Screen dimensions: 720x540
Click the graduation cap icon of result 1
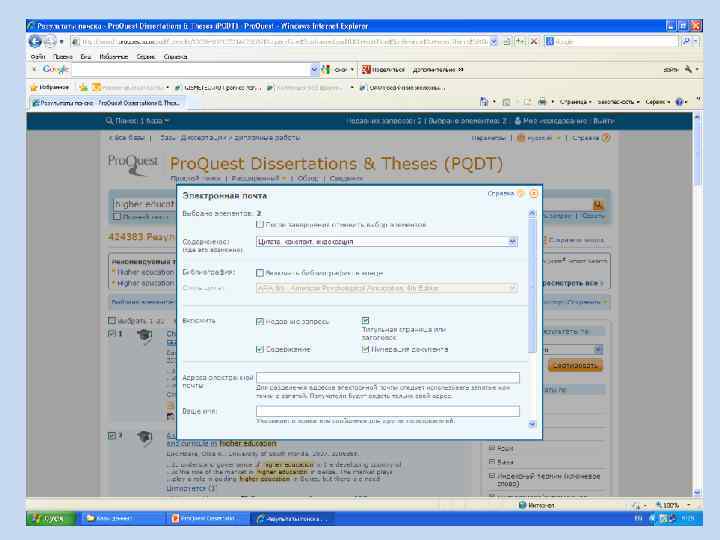144,336
